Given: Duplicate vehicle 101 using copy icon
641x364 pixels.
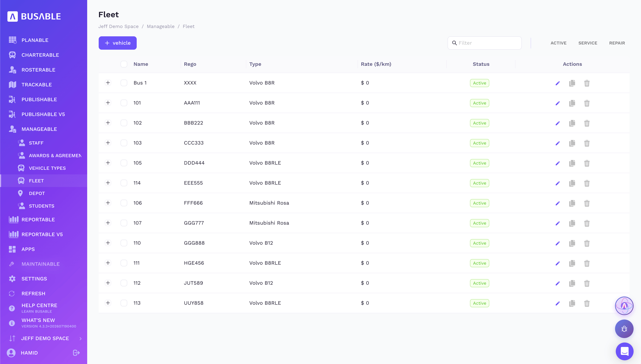Looking at the screenshot, I should (x=572, y=103).
